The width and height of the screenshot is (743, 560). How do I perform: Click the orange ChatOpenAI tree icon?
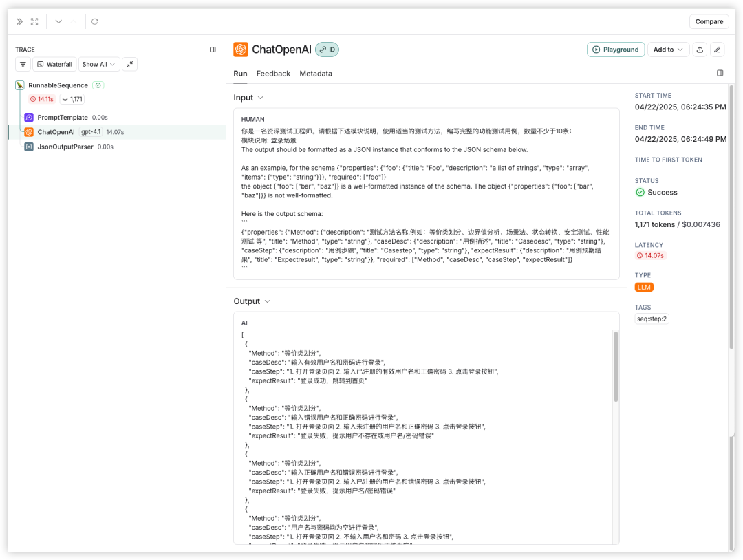29,132
